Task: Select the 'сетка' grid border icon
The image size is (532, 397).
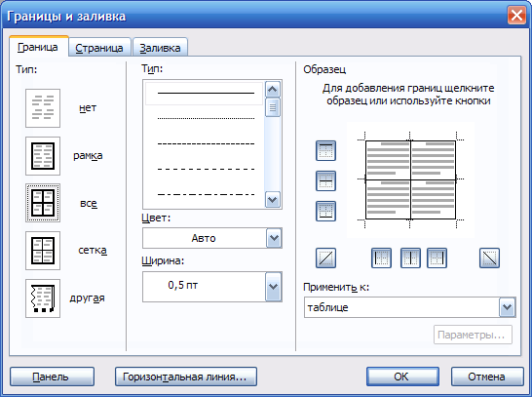Action: pyautogui.click(x=43, y=251)
